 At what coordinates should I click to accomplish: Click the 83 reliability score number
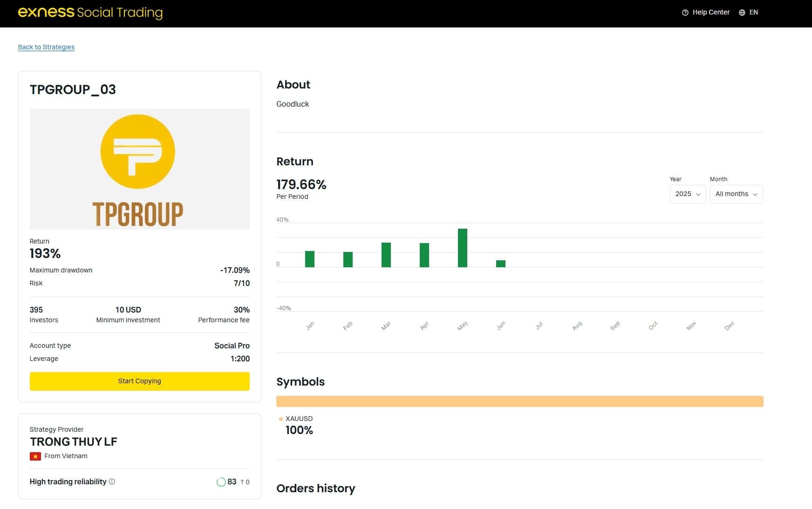[x=232, y=482]
